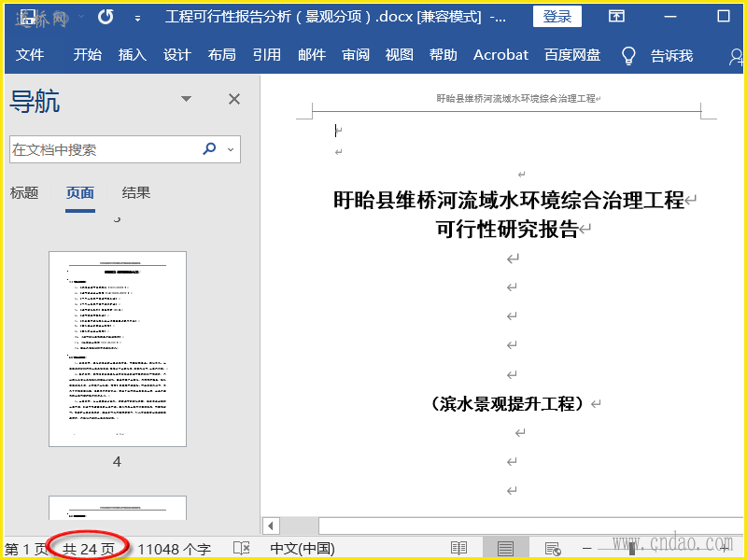Select the 引用 ribbon tab
The width and height of the screenshot is (747, 560).
pos(266,55)
